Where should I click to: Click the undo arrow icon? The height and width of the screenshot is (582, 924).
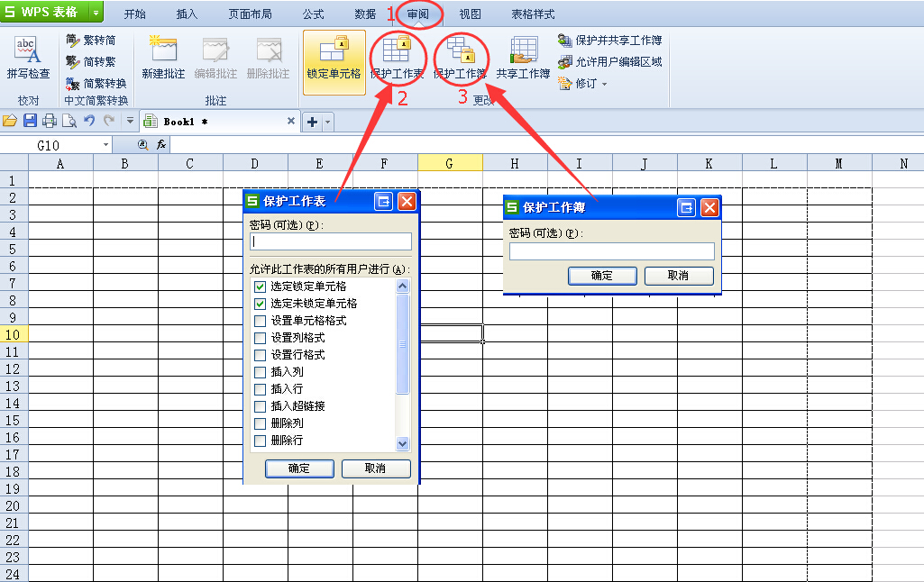tap(89, 121)
